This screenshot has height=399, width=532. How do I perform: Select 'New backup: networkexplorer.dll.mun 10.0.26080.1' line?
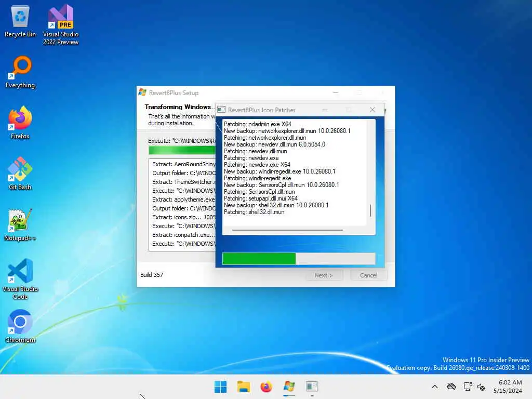click(287, 131)
